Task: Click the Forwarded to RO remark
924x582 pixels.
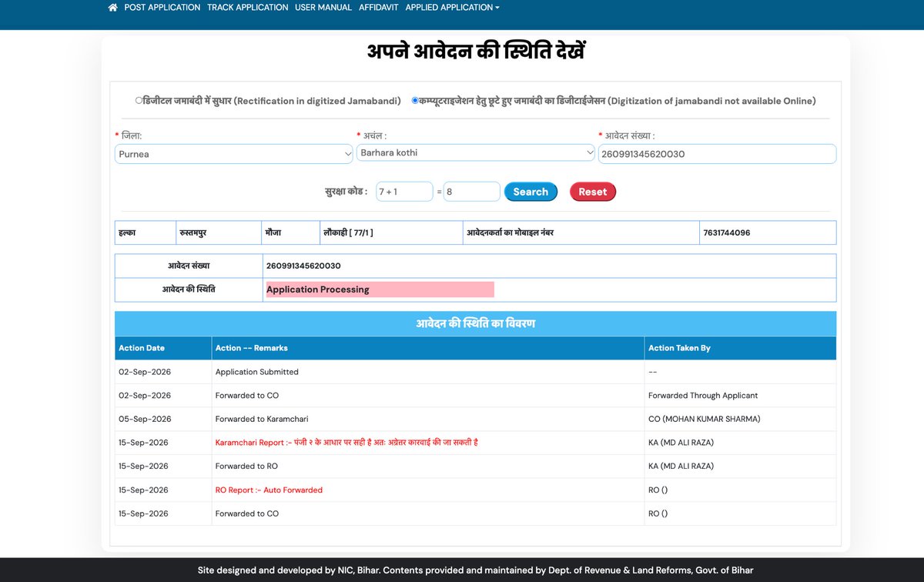Action: coord(246,466)
